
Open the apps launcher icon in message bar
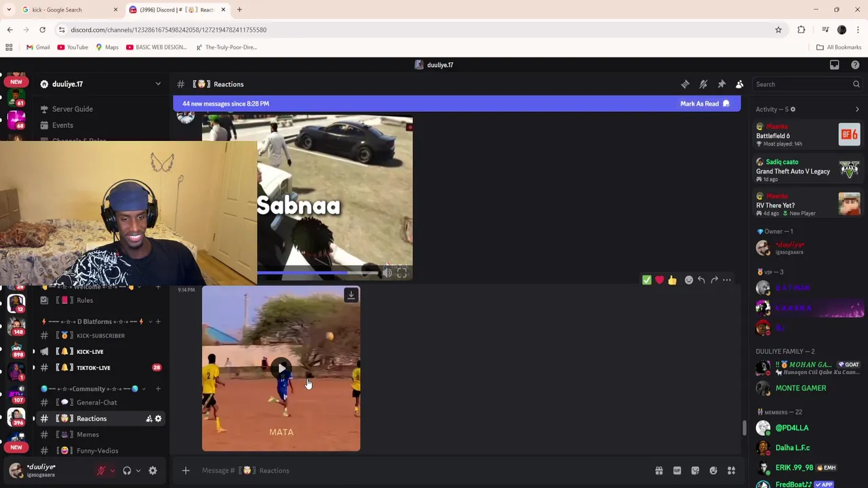[x=732, y=470]
